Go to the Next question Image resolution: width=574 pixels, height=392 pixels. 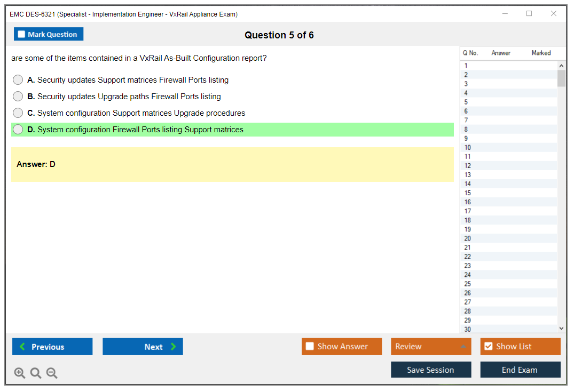click(x=143, y=347)
